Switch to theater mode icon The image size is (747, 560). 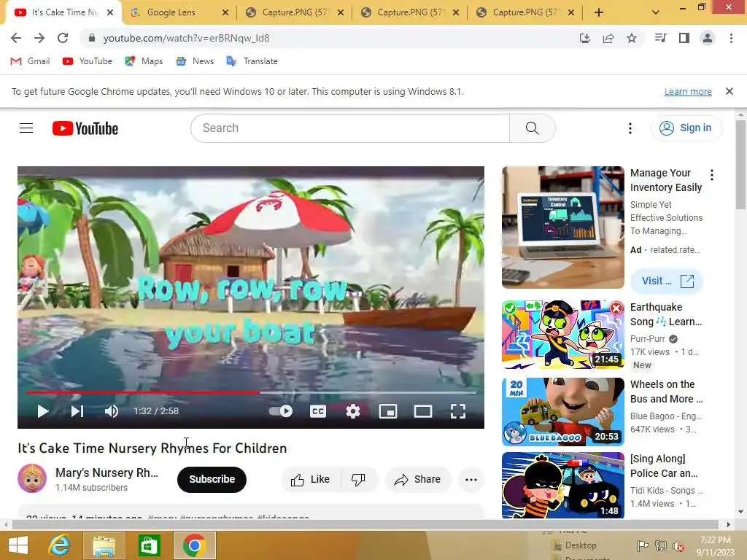coord(423,411)
